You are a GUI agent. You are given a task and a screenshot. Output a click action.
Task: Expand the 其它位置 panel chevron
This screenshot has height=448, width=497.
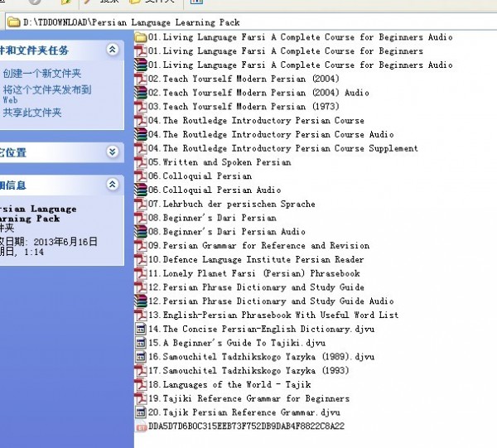pos(113,152)
